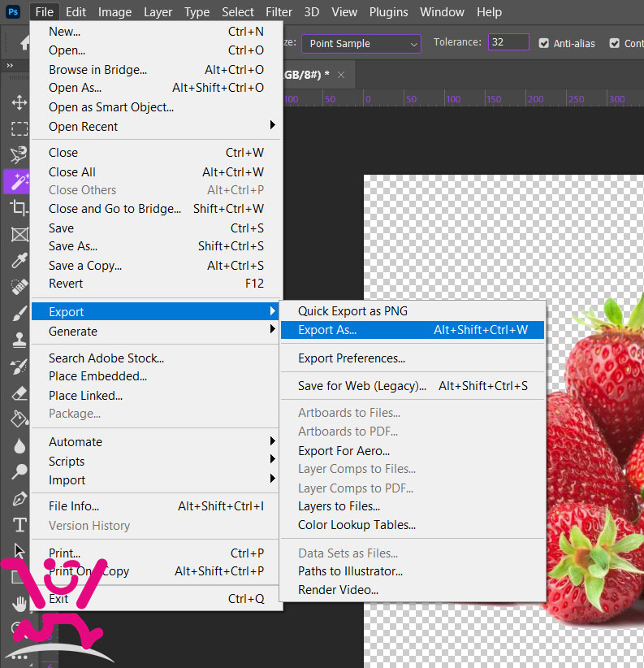644x668 pixels.
Task: Open the Type menu
Action: (x=197, y=12)
